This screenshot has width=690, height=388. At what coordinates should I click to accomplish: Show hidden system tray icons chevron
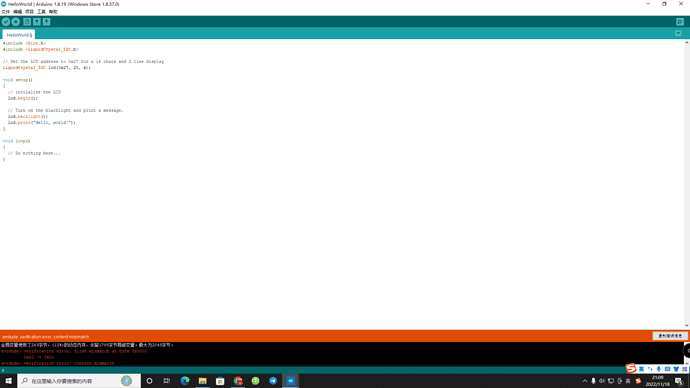tap(585, 381)
